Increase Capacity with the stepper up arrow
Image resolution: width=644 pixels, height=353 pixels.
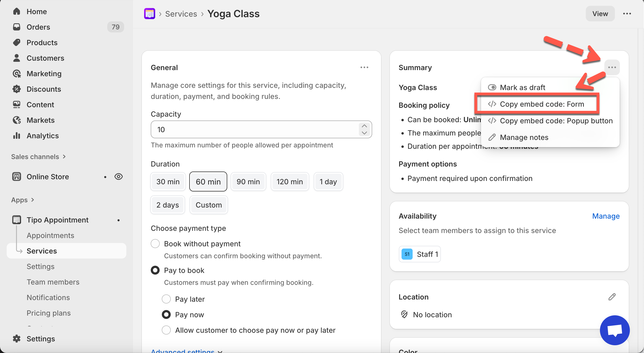364,126
